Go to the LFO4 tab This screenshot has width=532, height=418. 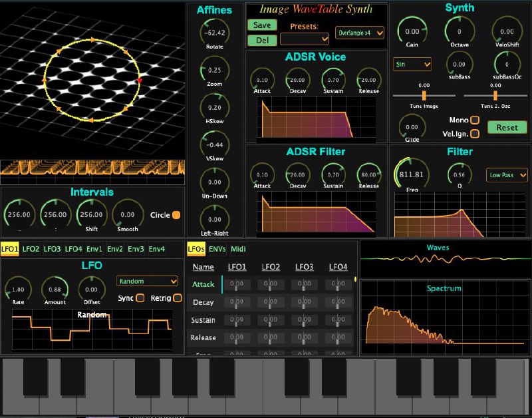(74, 249)
